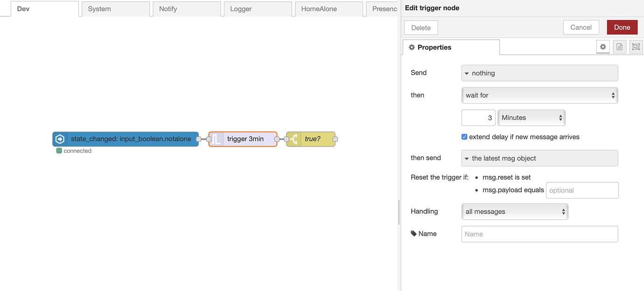Open the Minutes time unit dropdown
The image size is (644, 291).
tap(532, 118)
